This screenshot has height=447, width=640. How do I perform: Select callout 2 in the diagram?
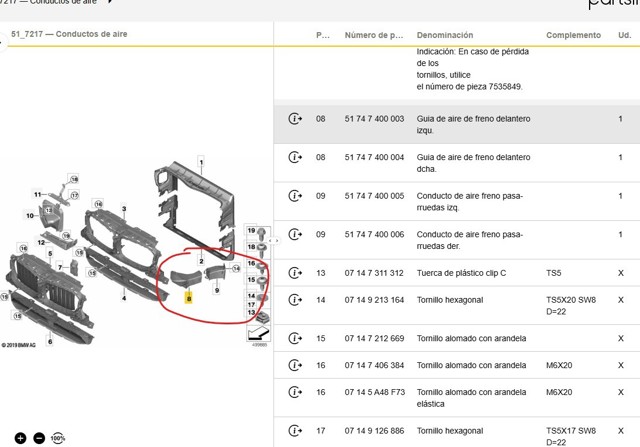point(201,261)
